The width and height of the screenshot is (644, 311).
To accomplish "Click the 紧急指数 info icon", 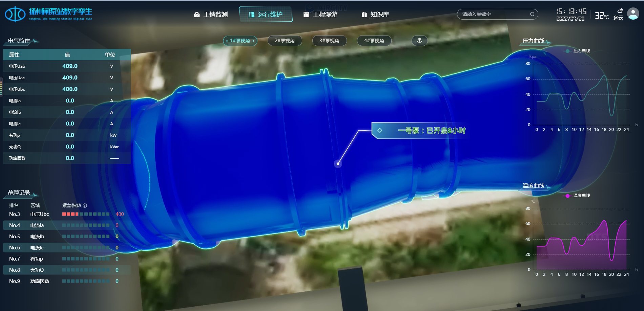I will pos(85,205).
